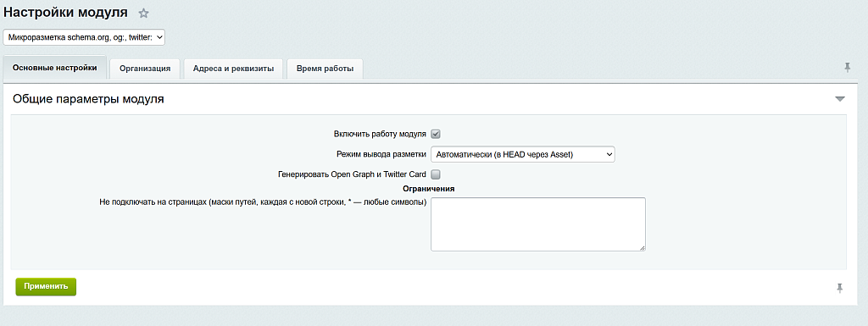Open the Организация tab
Image resolution: width=868 pixels, height=326 pixels.
[144, 69]
